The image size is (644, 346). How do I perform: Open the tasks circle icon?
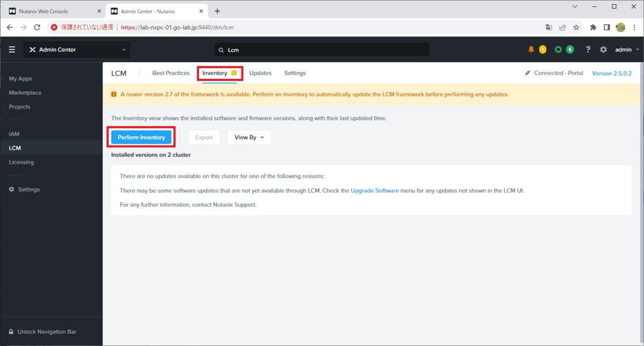(558, 49)
